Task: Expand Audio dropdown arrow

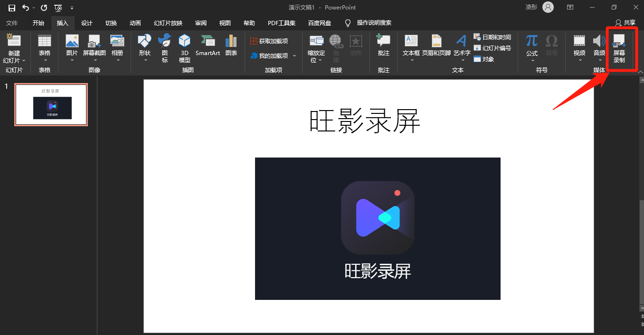Action: click(x=600, y=60)
